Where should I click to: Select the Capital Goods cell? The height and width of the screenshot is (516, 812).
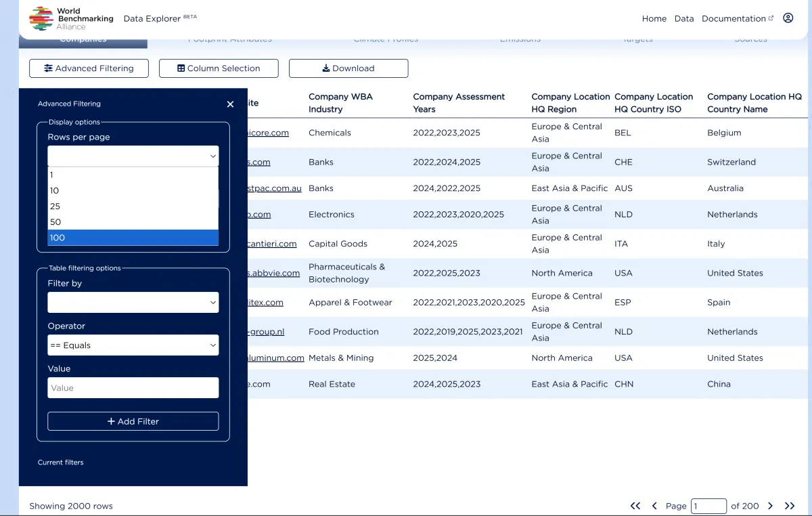click(338, 244)
